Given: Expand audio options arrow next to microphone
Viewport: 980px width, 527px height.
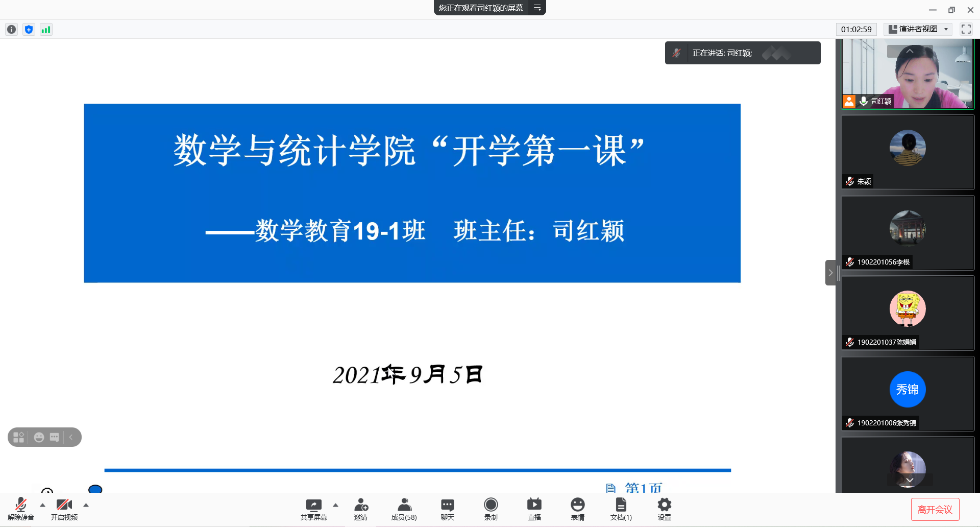Looking at the screenshot, I should click(x=42, y=505).
